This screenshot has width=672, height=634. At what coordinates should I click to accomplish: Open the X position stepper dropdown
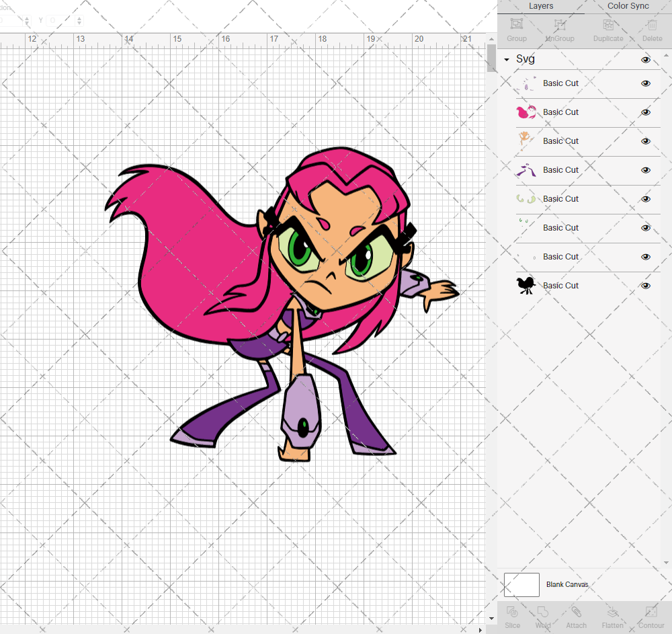coord(27,20)
